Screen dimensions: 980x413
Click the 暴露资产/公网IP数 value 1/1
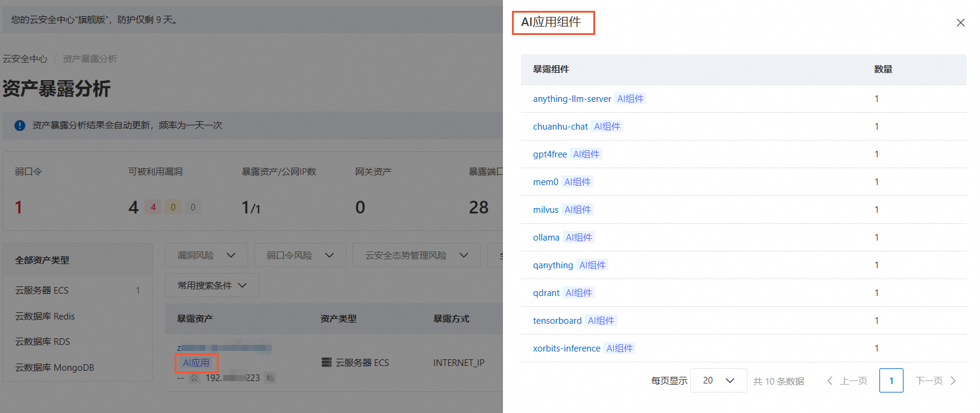251,207
